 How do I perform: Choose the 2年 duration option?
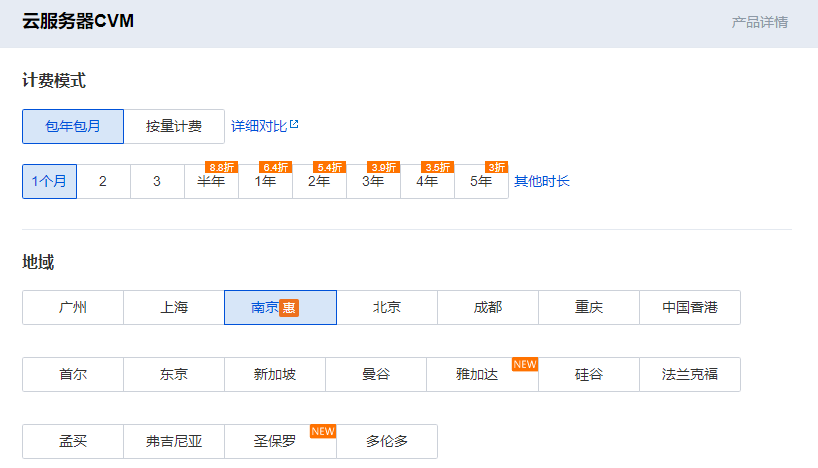(x=319, y=182)
